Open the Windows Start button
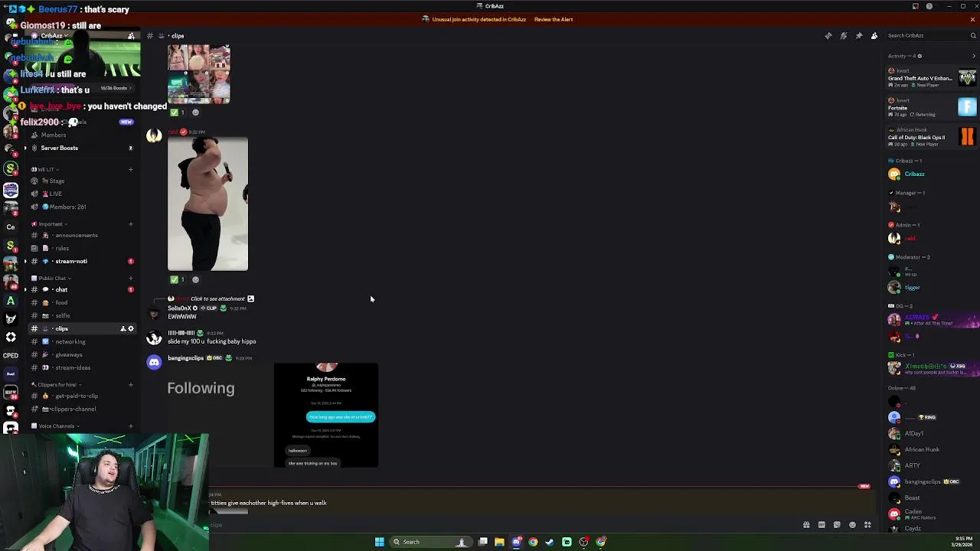980x551 pixels. click(379, 542)
